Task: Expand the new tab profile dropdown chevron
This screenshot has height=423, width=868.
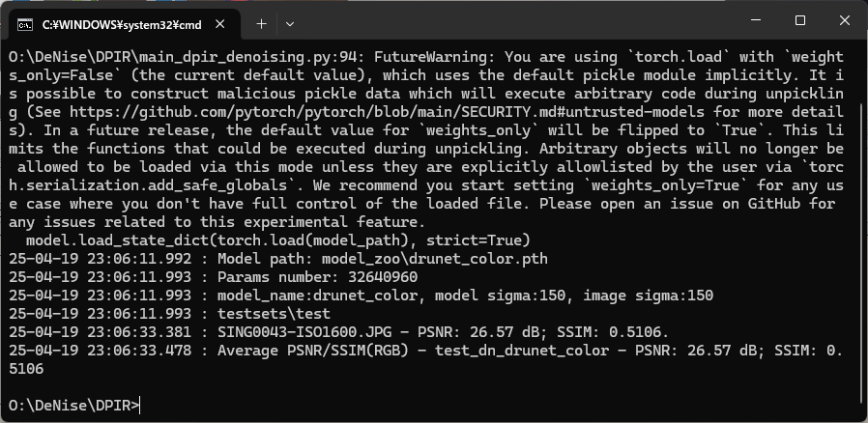Action: pos(290,24)
